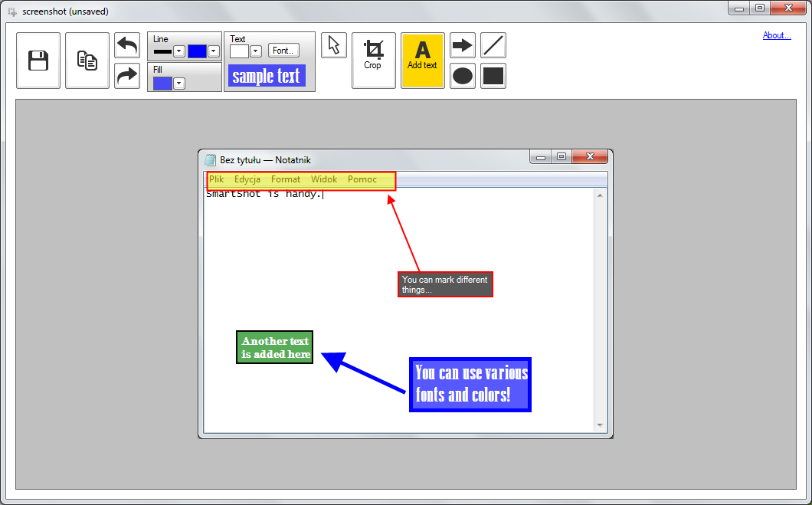The height and width of the screenshot is (505, 812).
Task: Choose the Add text tool
Action: [x=423, y=61]
